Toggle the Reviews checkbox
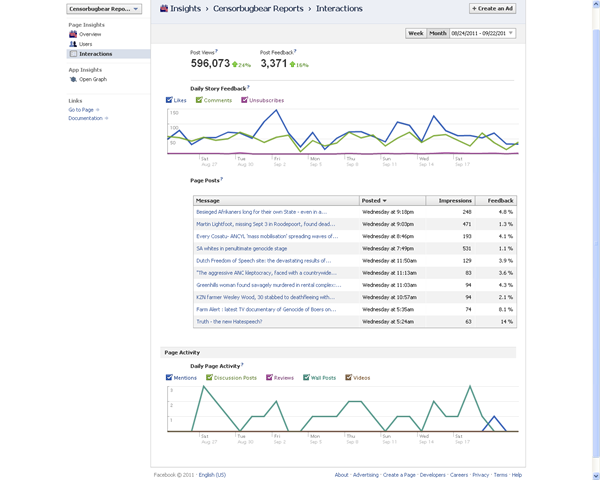 (269, 377)
